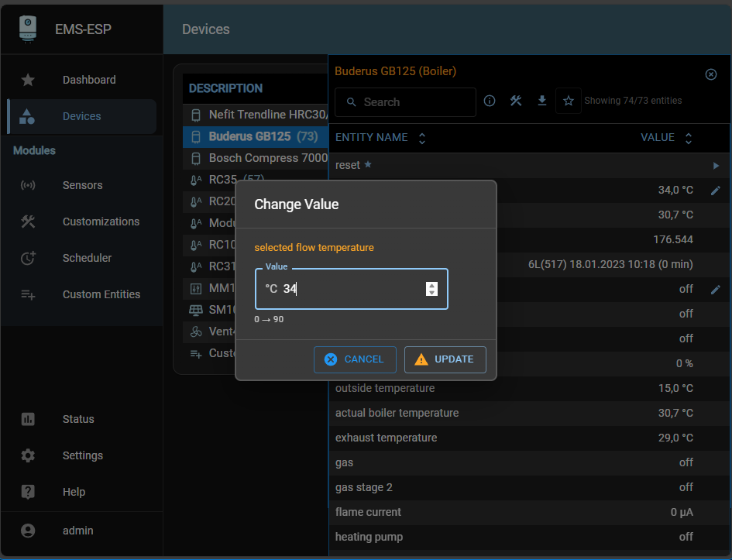This screenshot has width=732, height=560.
Task: Click the info icon beside Search
Action: 490,101
